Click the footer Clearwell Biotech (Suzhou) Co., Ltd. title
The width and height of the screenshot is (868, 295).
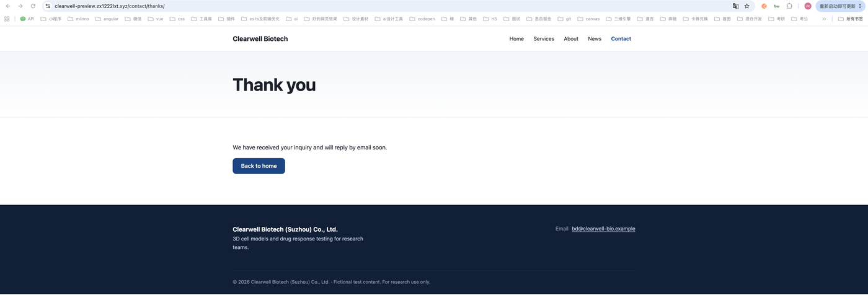click(x=285, y=229)
